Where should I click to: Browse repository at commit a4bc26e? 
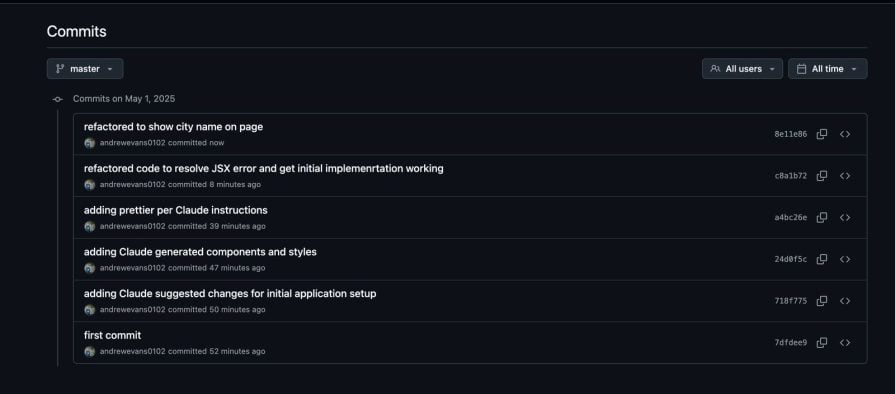845,218
